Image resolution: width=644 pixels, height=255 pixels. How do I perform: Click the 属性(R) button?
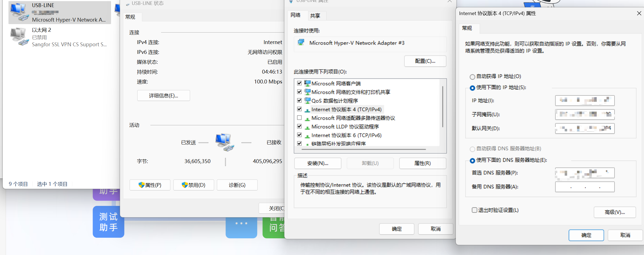(x=423, y=163)
